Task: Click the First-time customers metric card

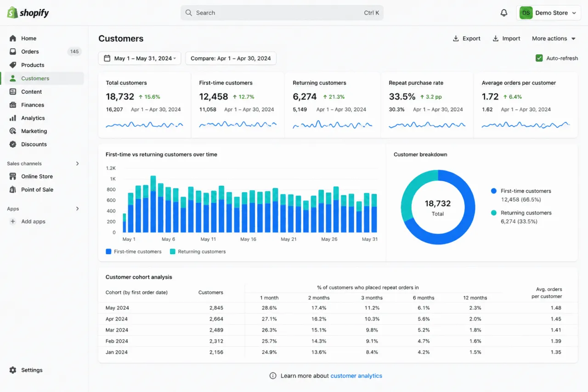Action: tap(237, 105)
